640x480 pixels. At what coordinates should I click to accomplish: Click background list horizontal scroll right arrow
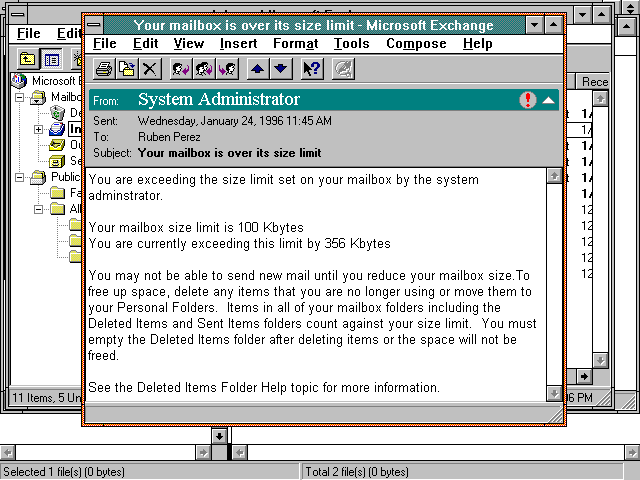pos(584,376)
